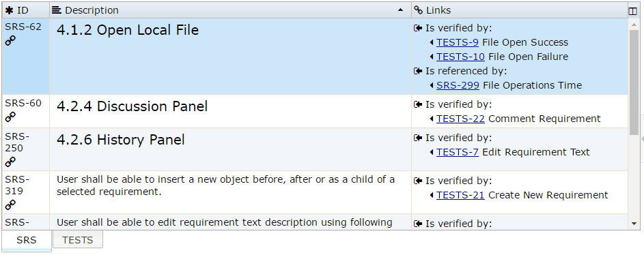Select the 4.2.6 History Panel row
The height and width of the screenshot is (255, 644).
[x=315, y=149]
